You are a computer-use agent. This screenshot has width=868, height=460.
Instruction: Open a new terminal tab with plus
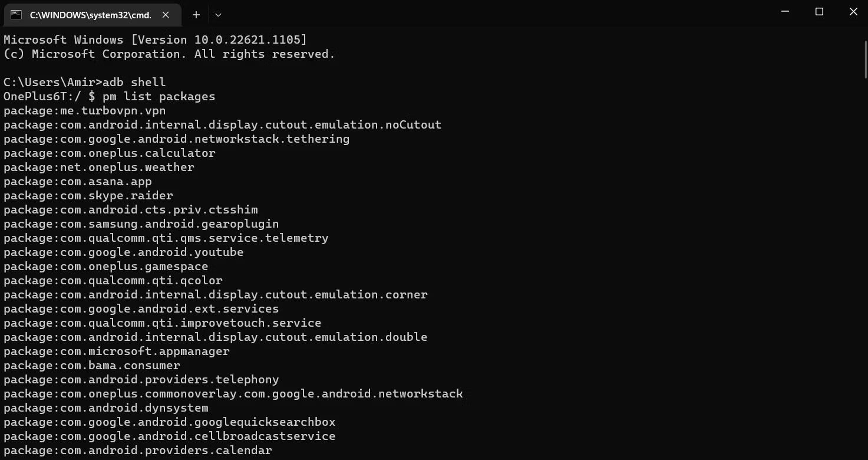tap(196, 15)
